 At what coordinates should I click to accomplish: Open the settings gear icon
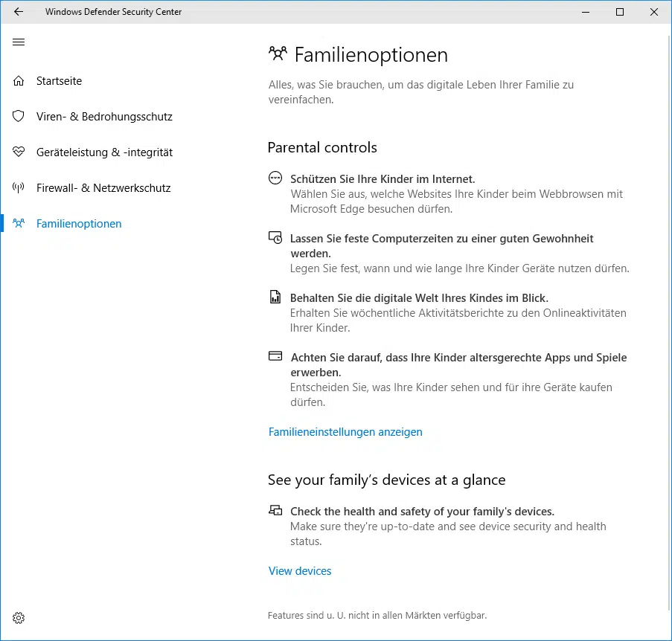19,618
